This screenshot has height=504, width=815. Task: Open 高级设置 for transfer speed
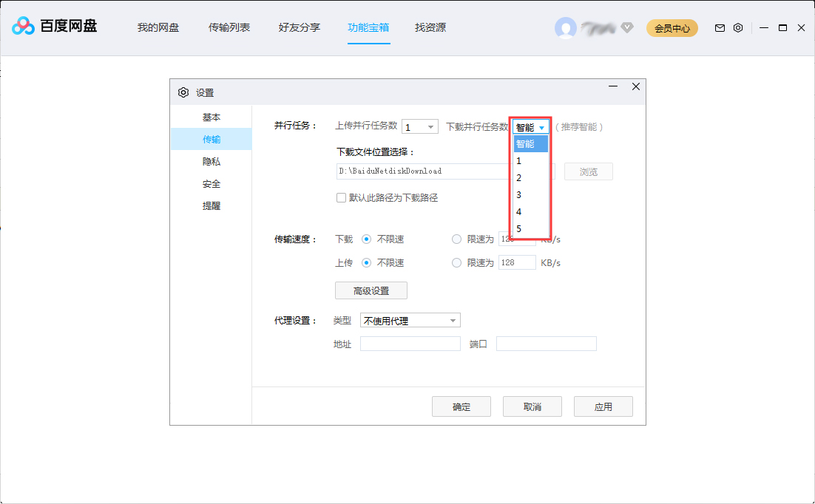coord(371,290)
